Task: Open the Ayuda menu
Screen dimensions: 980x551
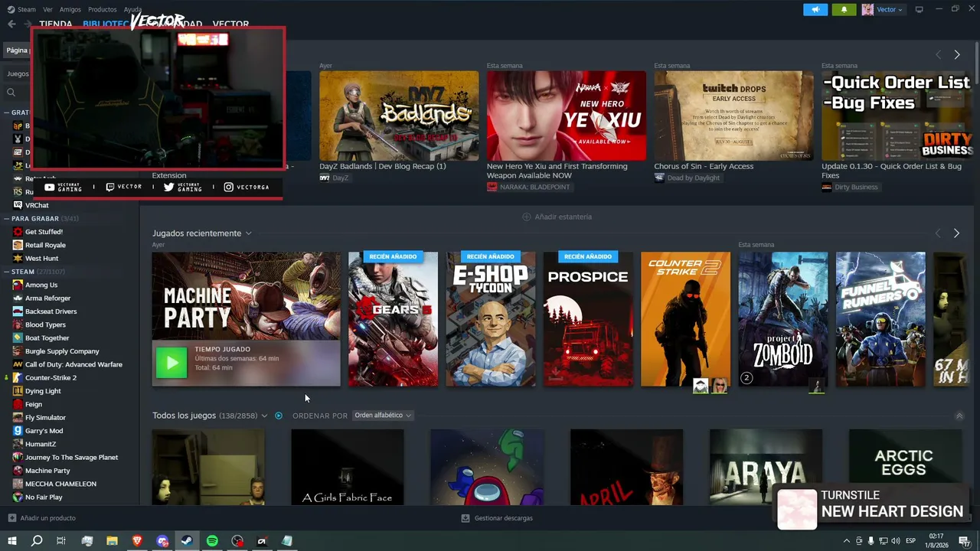Action: (x=133, y=9)
